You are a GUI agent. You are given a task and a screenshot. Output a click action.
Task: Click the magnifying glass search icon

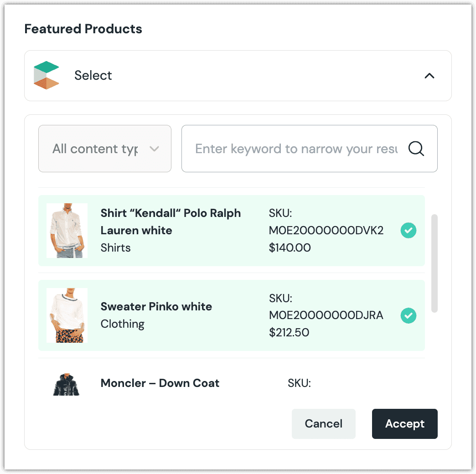pos(415,149)
